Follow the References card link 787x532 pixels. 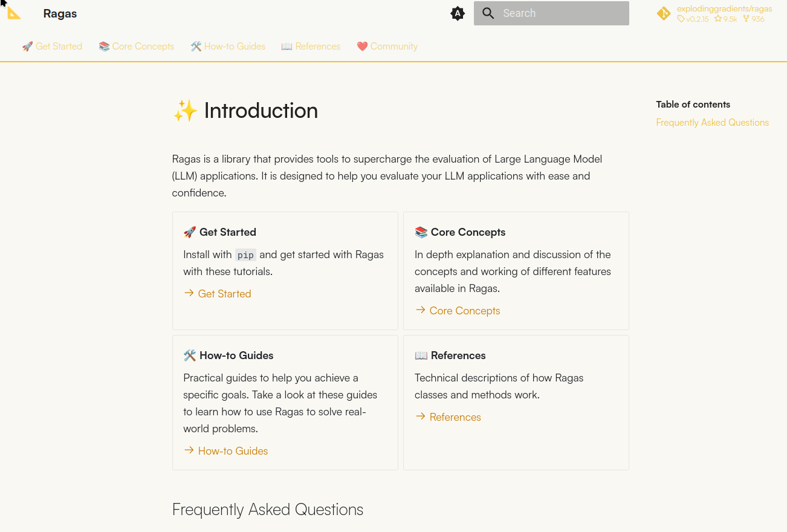point(455,417)
